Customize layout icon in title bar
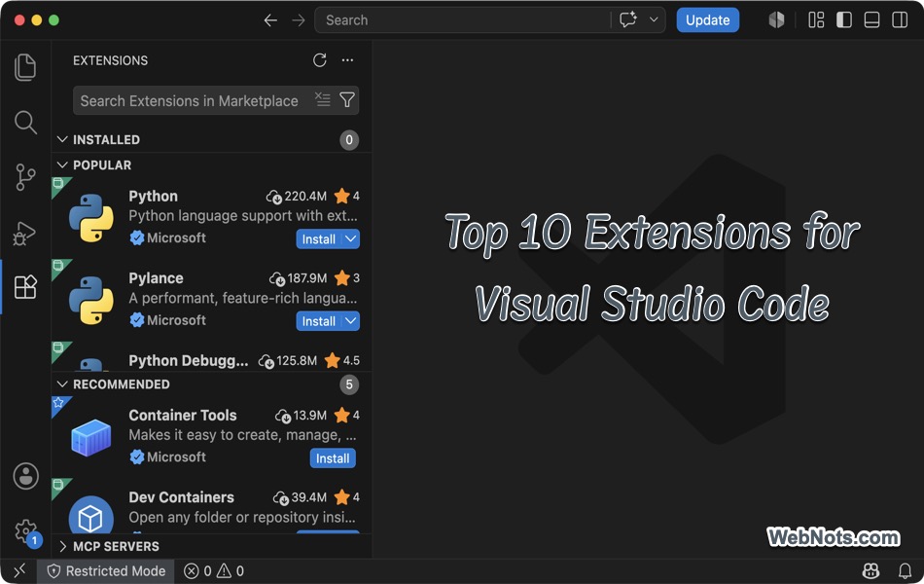Image resolution: width=924 pixels, height=584 pixels. point(816,20)
